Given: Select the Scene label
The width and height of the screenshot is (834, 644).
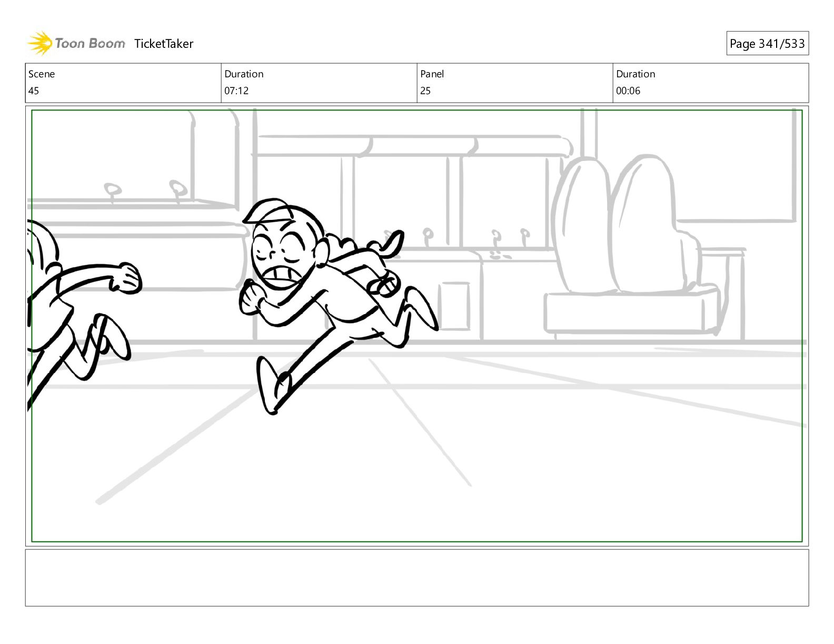Looking at the screenshot, I should point(42,74).
